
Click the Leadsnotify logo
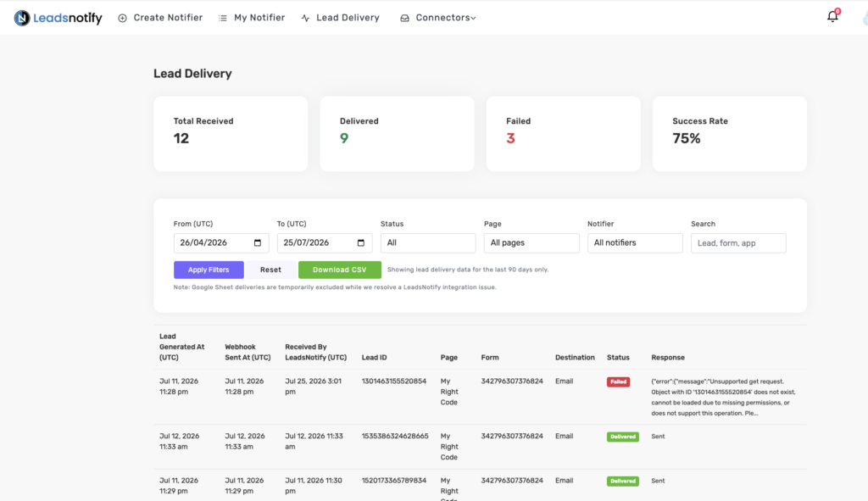tap(58, 18)
